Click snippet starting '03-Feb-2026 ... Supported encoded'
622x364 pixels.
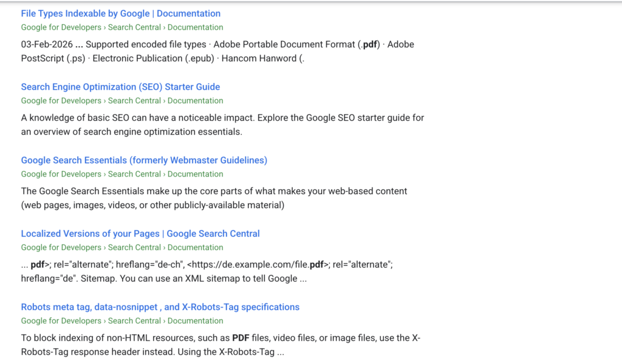(217, 51)
